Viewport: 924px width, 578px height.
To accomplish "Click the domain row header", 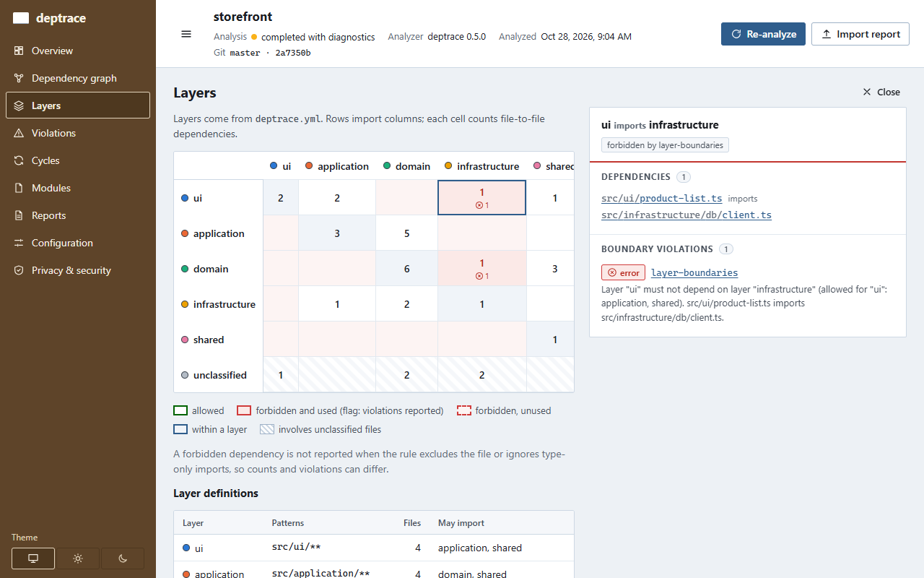I will point(219,268).
